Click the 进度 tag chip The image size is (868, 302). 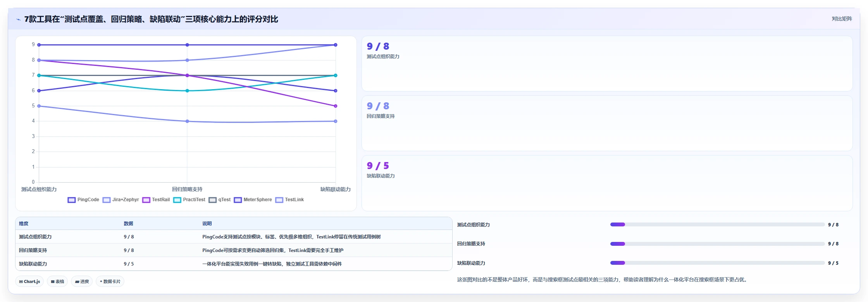coord(82,281)
